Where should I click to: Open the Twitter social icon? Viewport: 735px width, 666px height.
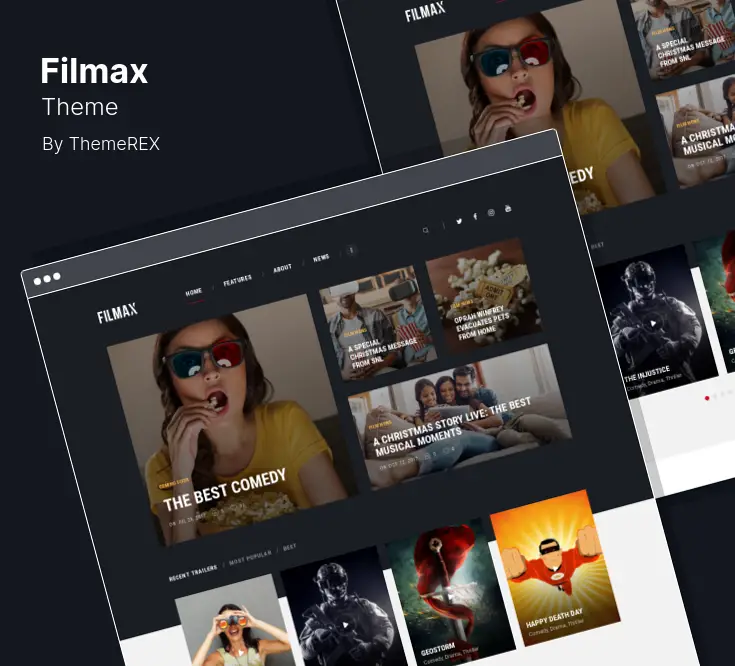(x=459, y=221)
